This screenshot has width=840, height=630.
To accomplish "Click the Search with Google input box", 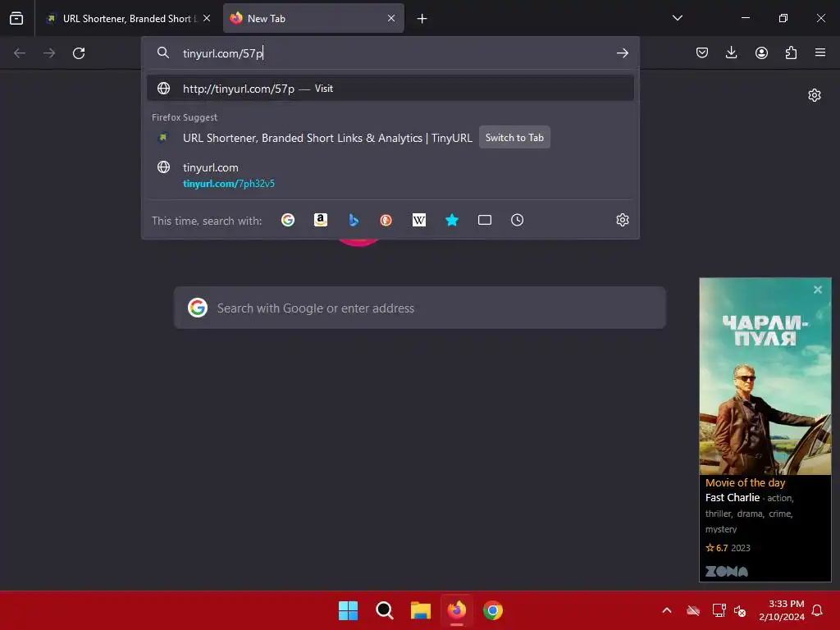I will [420, 308].
